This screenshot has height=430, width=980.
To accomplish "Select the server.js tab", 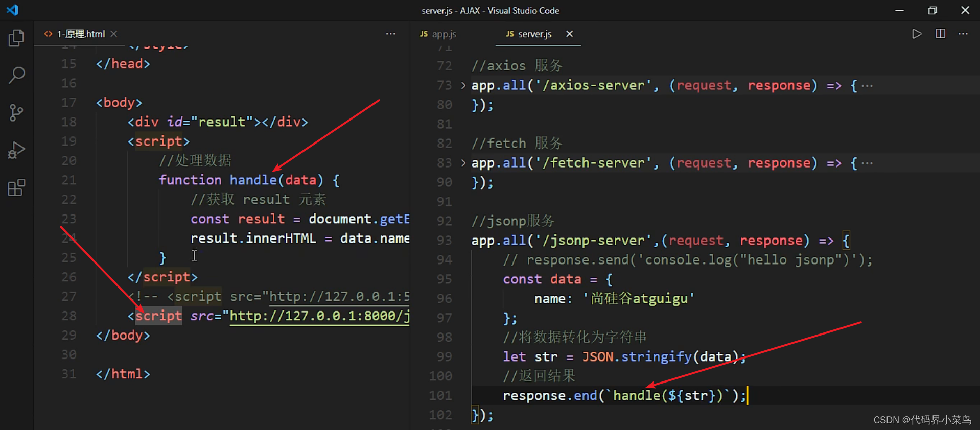I will (529, 34).
